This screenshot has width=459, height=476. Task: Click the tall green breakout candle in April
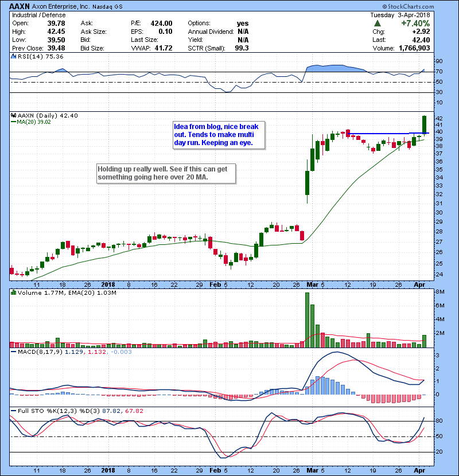(424, 124)
